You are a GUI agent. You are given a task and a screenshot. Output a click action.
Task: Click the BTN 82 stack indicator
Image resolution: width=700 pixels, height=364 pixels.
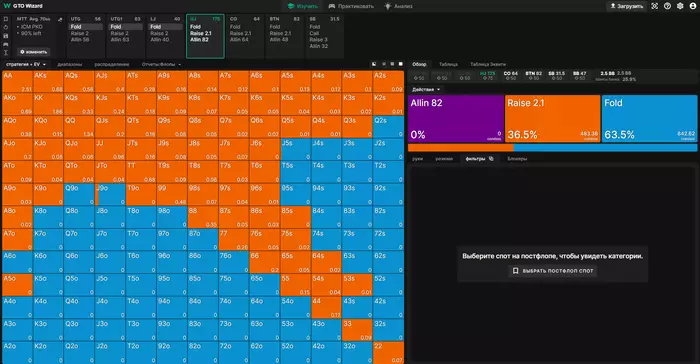click(533, 75)
